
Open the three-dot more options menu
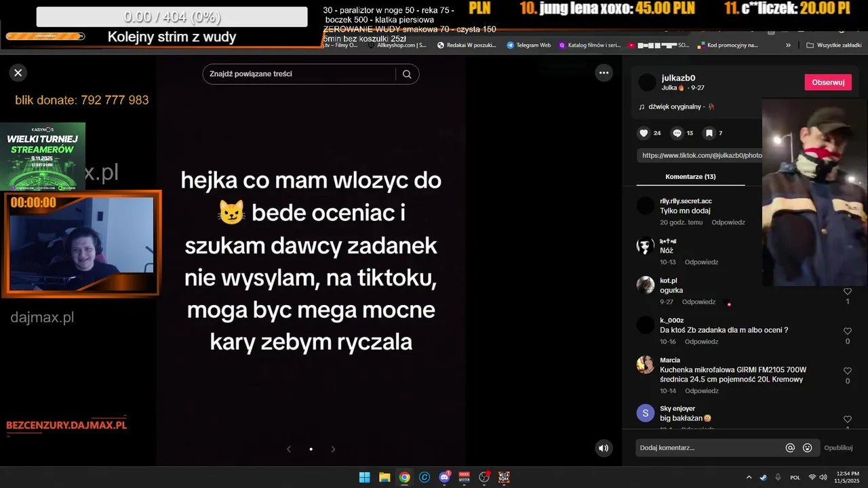pyautogui.click(x=604, y=73)
